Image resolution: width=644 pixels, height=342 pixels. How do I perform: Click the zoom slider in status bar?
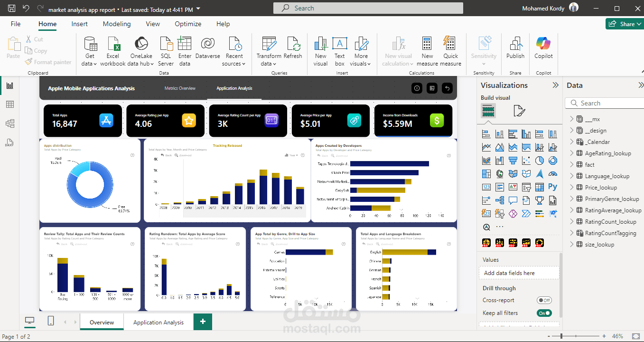[576, 336]
